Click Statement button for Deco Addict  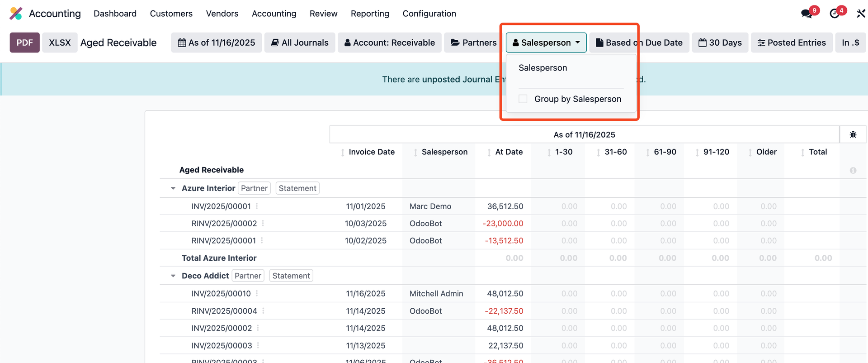tap(291, 276)
